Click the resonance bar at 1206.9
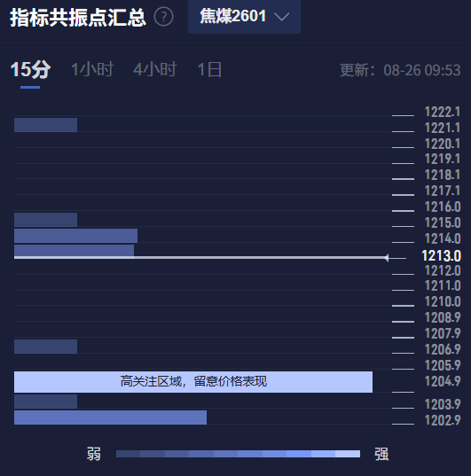This screenshot has height=476, width=471. (x=45, y=347)
